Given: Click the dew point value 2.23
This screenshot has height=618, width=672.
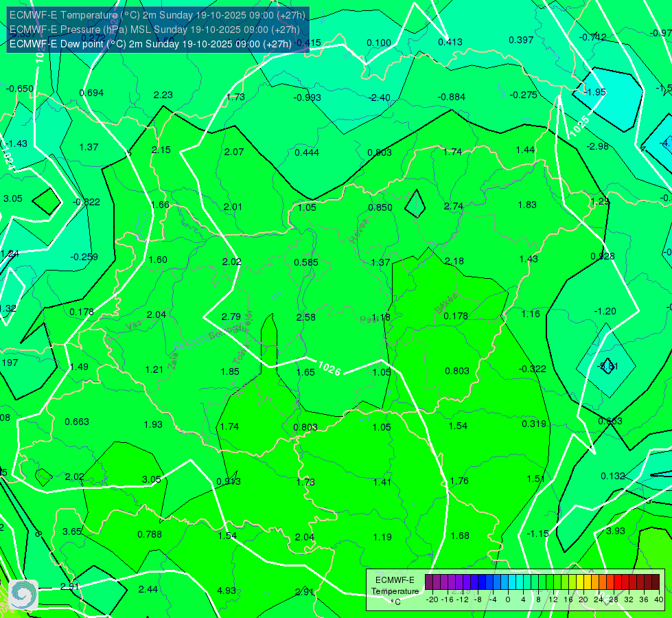Looking at the screenshot, I should click(x=163, y=95).
